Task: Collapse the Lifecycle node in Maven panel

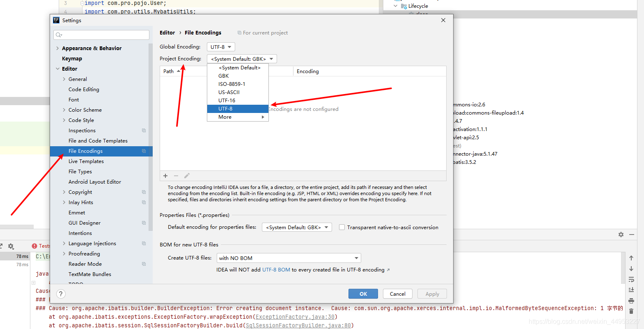Action: 395,6
